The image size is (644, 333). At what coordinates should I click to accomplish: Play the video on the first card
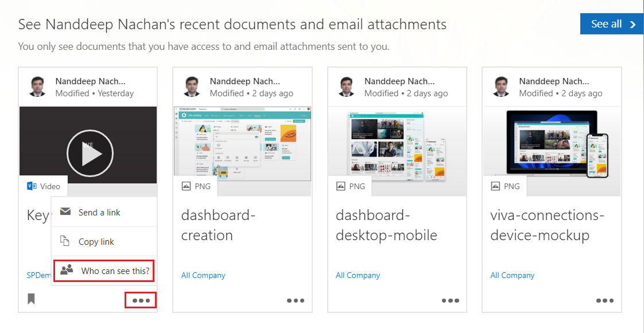tap(90, 153)
